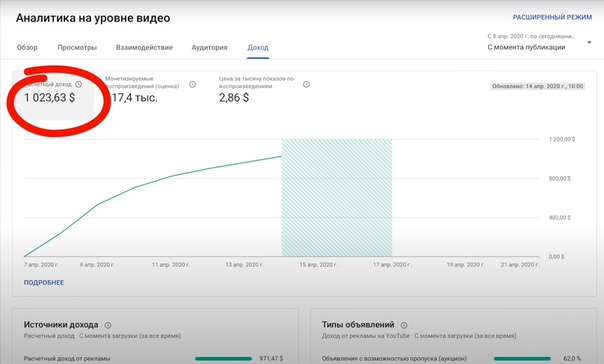Select the Доход tab
The width and height of the screenshot is (604, 364).
[x=258, y=47]
